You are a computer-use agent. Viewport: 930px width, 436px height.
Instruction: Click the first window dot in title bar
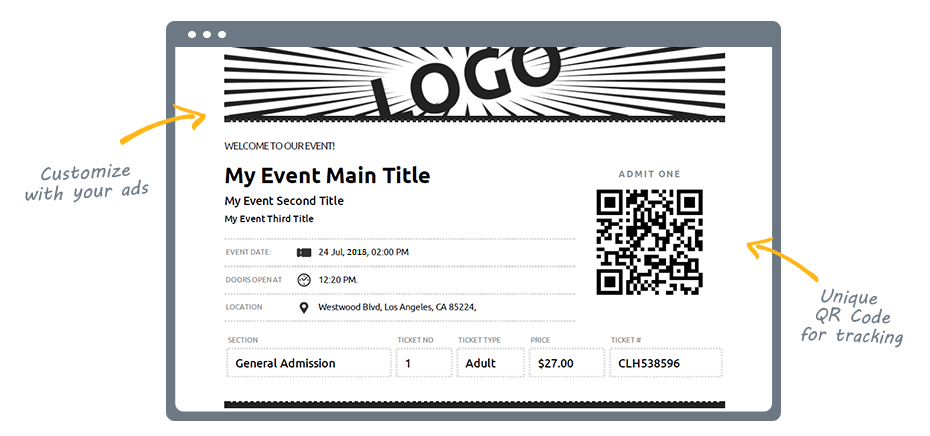coord(192,34)
